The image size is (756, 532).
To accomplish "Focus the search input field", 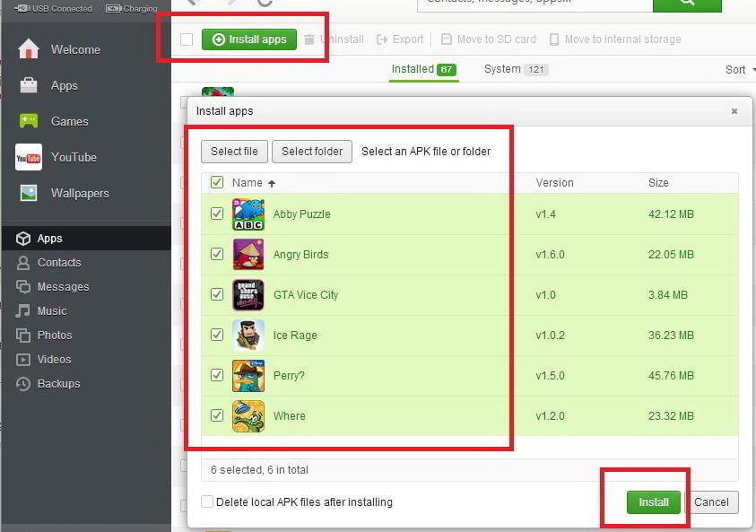I will tap(535, 4).
